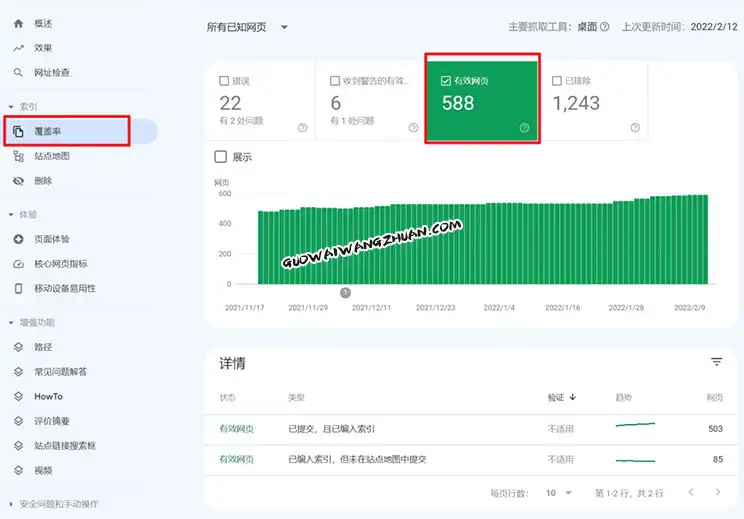The image size is (744, 519).
Task: Open the 所有已知网页 dropdown
Action: tap(247, 27)
